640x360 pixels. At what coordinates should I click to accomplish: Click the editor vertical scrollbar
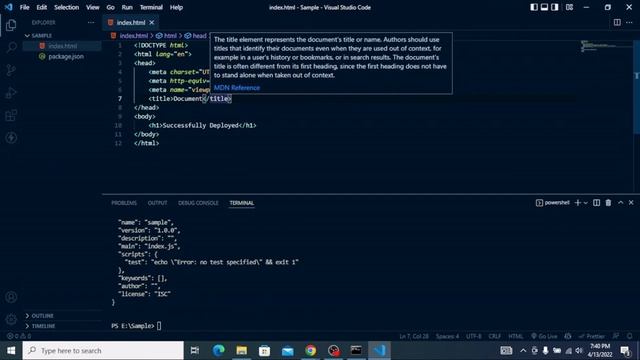636,87
